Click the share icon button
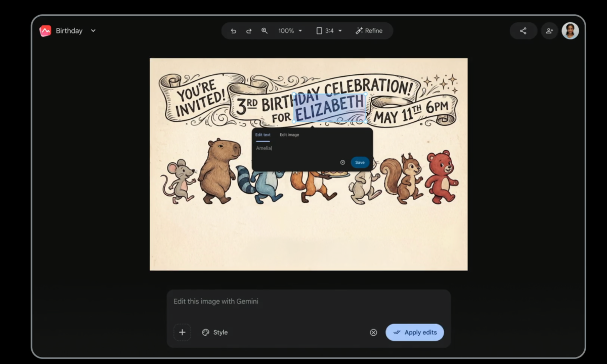This screenshot has width=607, height=364. (x=523, y=31)
